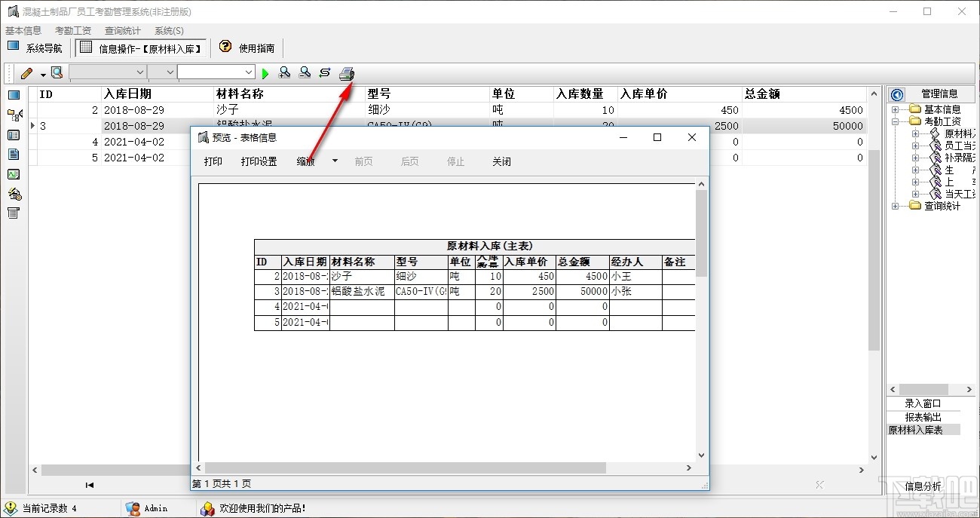Click the form list icon in left sidebar
The width and height of the screenshot is (980, 518).
tap(14, 135)
